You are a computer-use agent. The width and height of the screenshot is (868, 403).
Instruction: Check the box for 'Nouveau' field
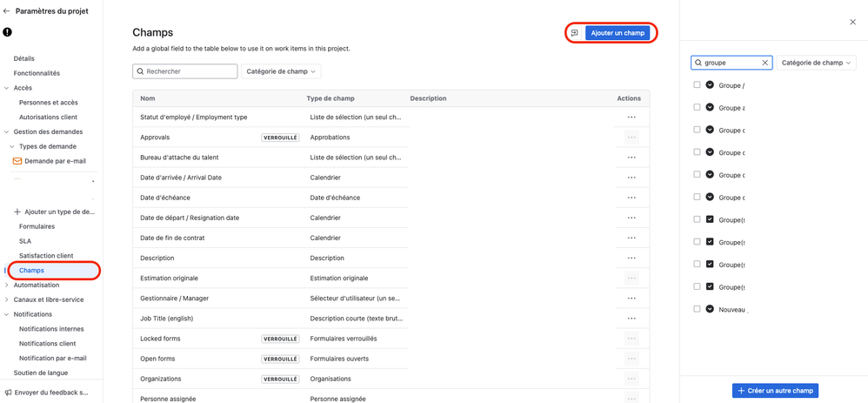coord(697,309)
